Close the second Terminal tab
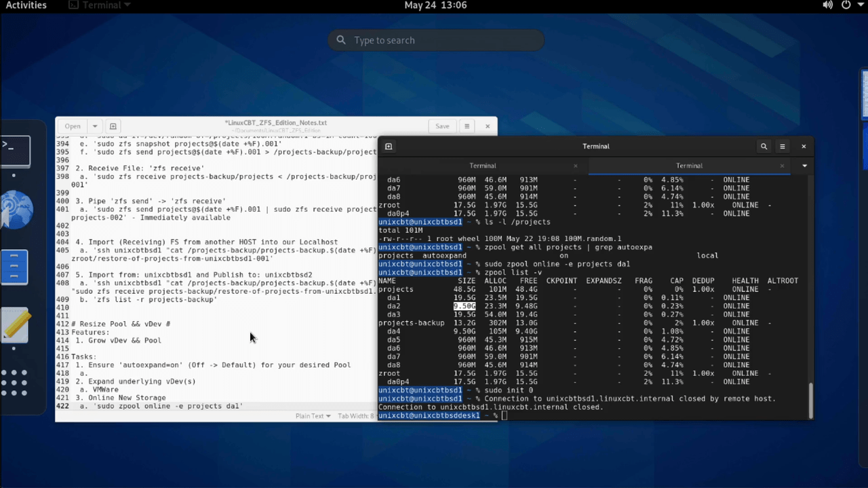Screen dimensions: 868x488 782,166
